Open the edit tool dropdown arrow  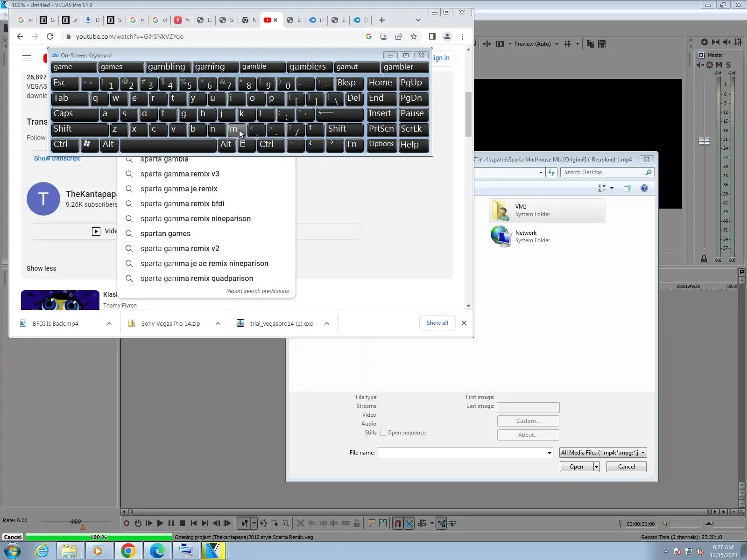[254, 524]
